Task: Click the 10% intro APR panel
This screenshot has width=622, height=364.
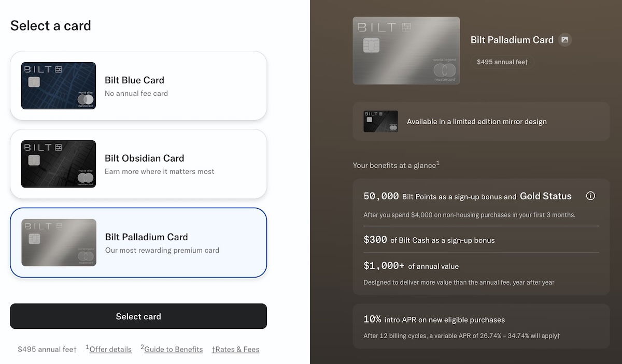Action: click(x=481, y=327)
